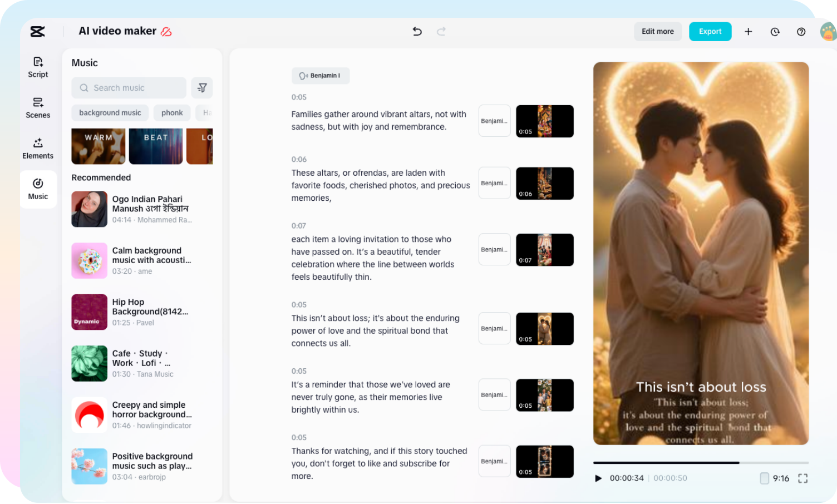Open the Script panel
The height and width of the screenshot is (504, 837).
pyautogui.click(x=38, y=67)
